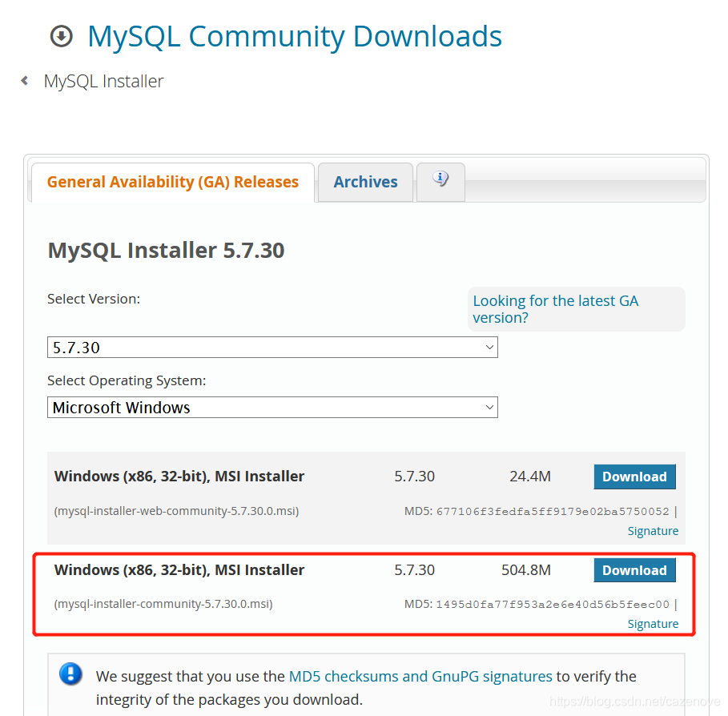Open MD5 checksums and GnuPG signatures link
This screenshot has width=728, height=716.
click(420, 677)
